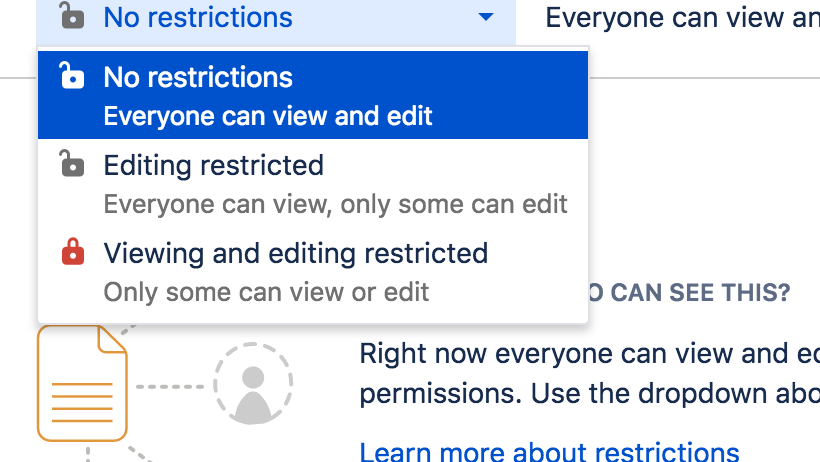The image size is (820, 462).
Task: Choose Editing restricted option
Action: click(214, 165)
